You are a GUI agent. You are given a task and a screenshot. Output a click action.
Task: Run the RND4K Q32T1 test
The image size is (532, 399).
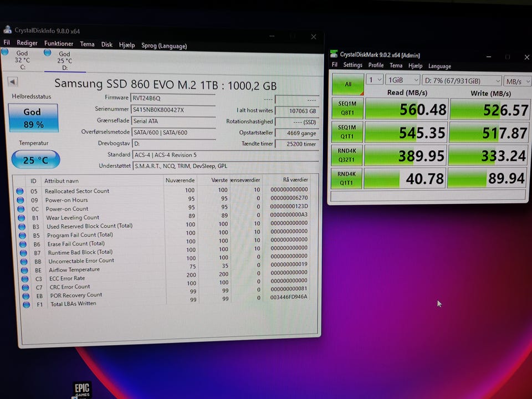(346, 155)
